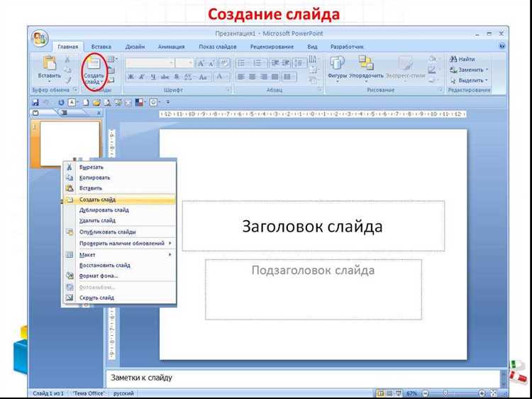The image size is (532, 399).
Task: Open the Шрифт dialog launcher
Action: point(228,90)
